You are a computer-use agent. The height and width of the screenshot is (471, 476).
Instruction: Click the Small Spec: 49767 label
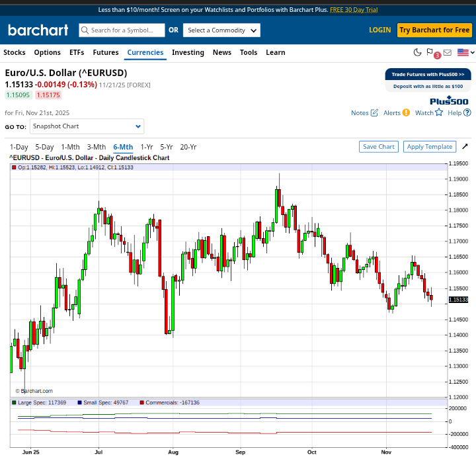[x=106, y=403]
